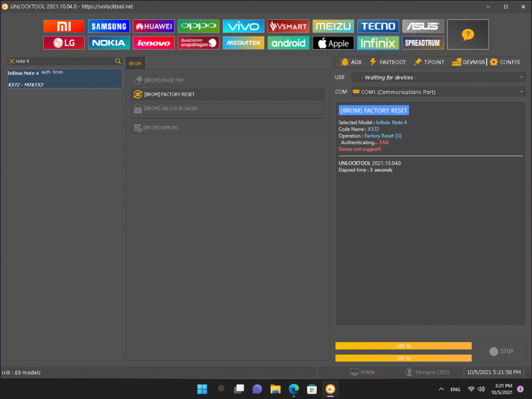Choose the Nokia brand logo

tap(109, 43)
